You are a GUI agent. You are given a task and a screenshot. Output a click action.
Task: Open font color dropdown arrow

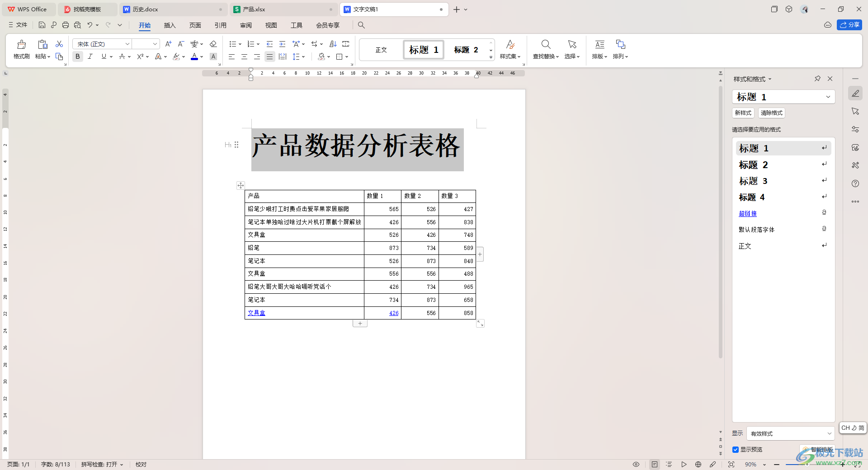202,56
